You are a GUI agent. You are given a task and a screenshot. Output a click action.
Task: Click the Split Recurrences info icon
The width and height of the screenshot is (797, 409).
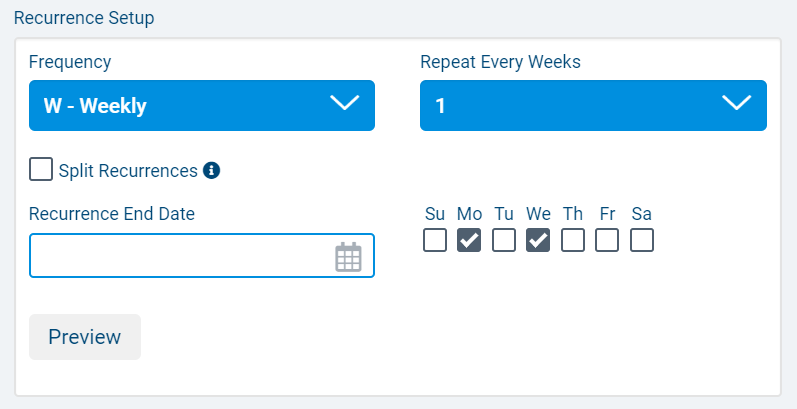point(211,170)
